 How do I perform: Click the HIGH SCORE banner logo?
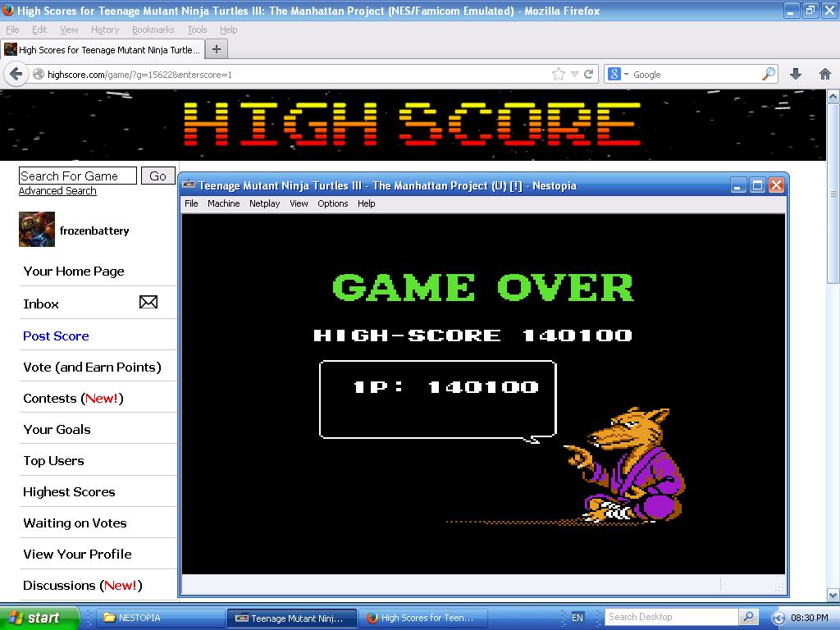412,125
